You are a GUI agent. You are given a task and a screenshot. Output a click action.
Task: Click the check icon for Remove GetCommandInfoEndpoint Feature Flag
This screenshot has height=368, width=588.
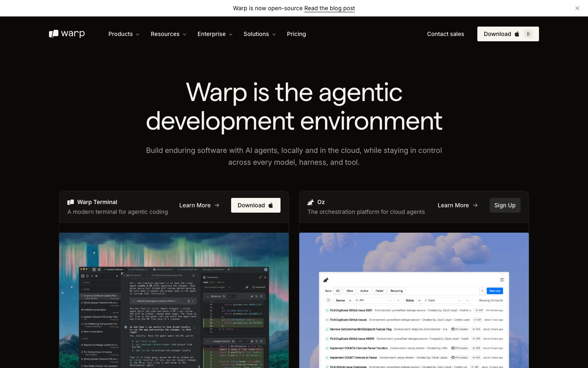pos(327,329)
